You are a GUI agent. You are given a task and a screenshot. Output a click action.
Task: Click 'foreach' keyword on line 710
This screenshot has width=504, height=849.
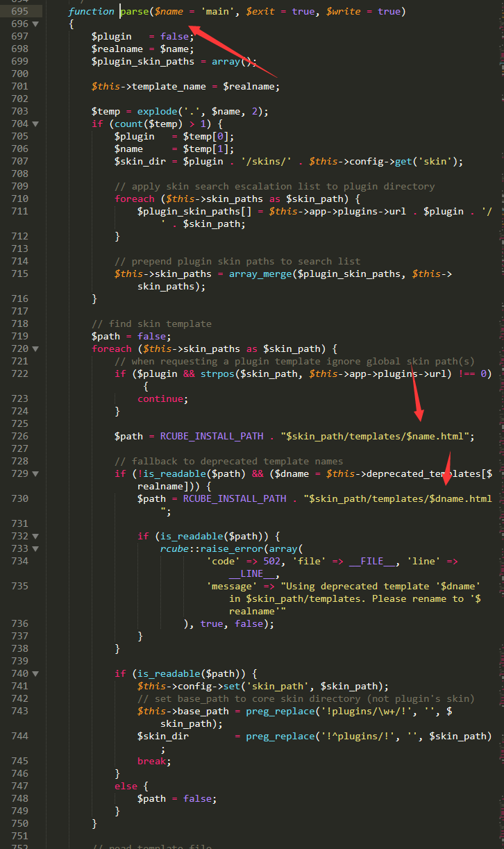pyautogui.click(x=134, y=199)
